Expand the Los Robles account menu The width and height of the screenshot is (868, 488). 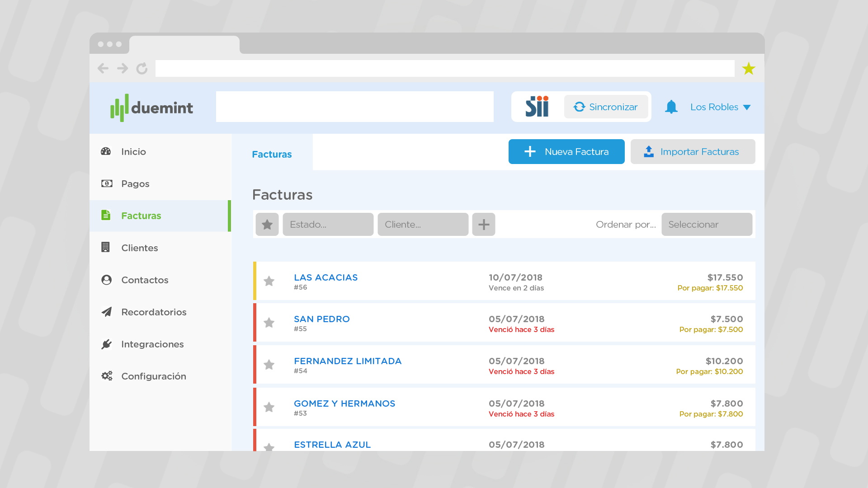coord(720,107)
